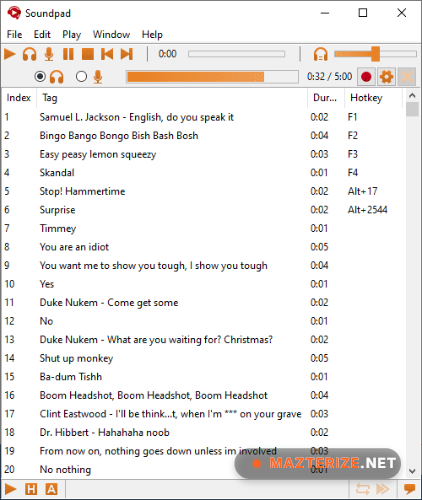Open the Play menu

coord(72,34)
